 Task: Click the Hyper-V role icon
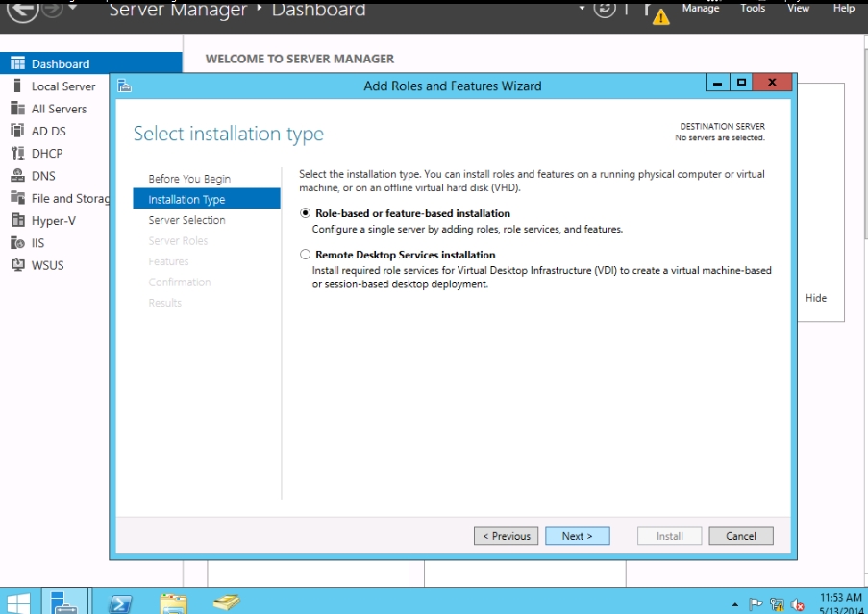(x=17, y=220)
